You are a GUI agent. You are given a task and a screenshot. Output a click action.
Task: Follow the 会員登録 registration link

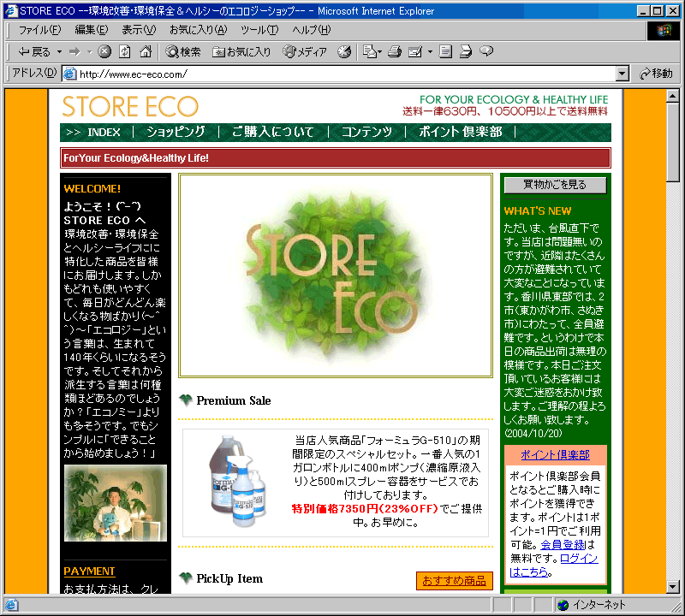[x=563, y=545]
